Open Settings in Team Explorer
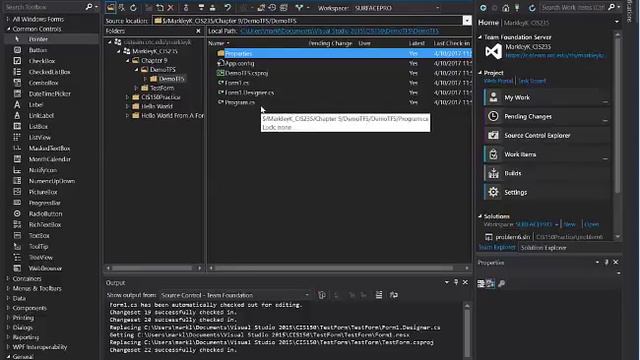640x360 pixels. point(547,192)
